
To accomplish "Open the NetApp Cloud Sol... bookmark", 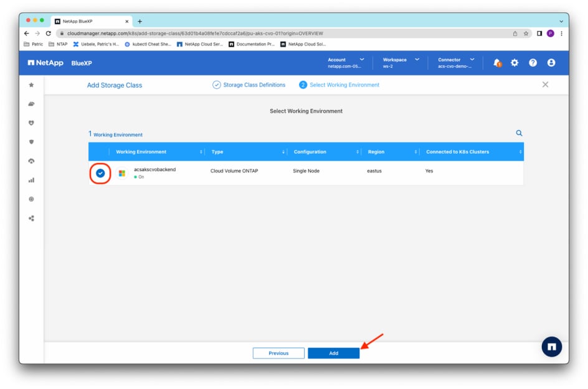I will tap(303, 44).
